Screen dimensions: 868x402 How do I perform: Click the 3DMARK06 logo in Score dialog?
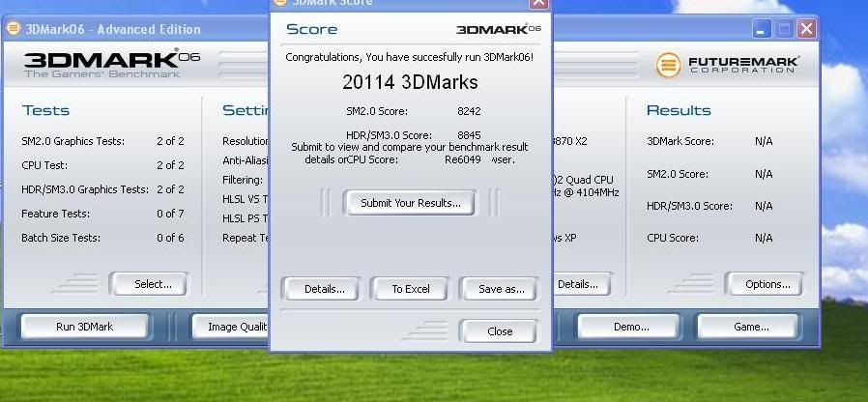pos(499,29)
